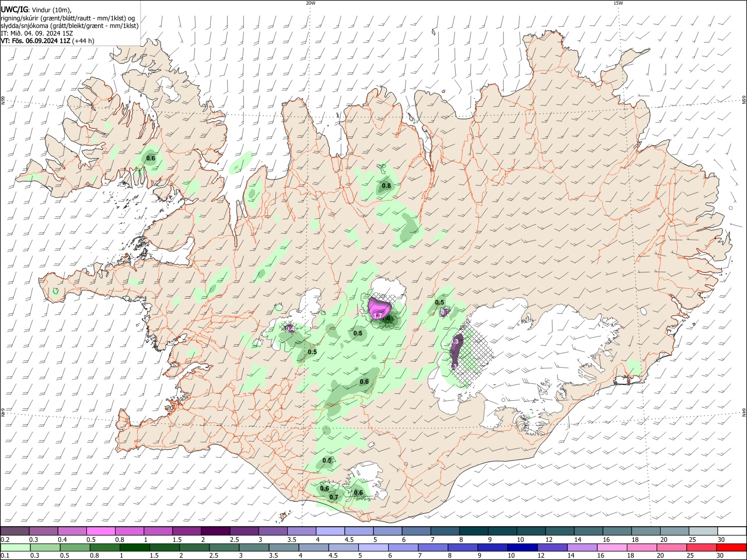747x560 pixels.
Task: Select the hot pink swatch labeled 20 in the lower legend
Action: (672, 547)
